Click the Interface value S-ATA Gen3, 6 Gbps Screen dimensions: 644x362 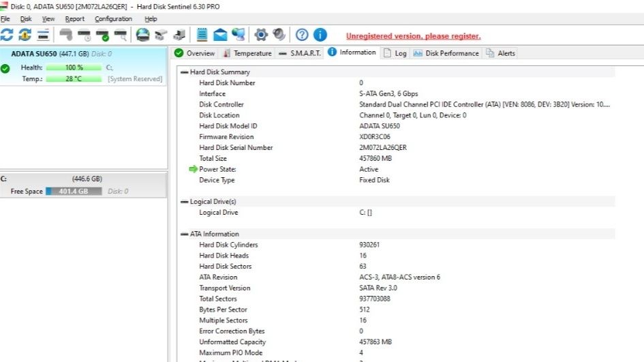388,93
